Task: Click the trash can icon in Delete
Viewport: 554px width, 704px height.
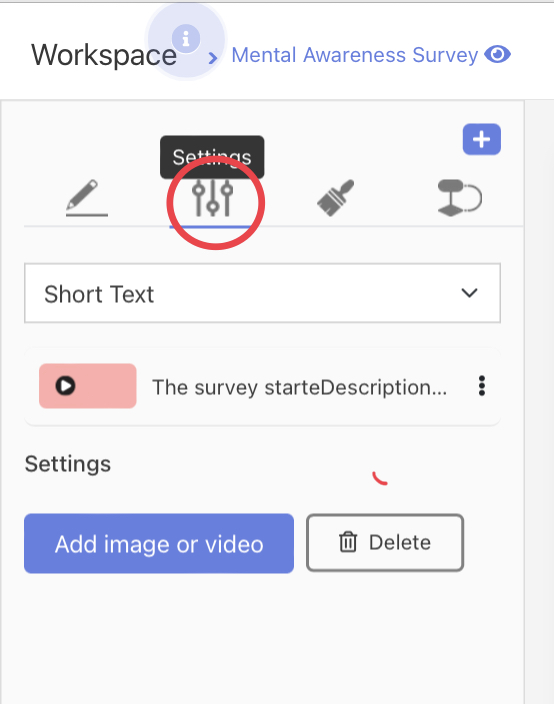Action: tap(348, 542)
